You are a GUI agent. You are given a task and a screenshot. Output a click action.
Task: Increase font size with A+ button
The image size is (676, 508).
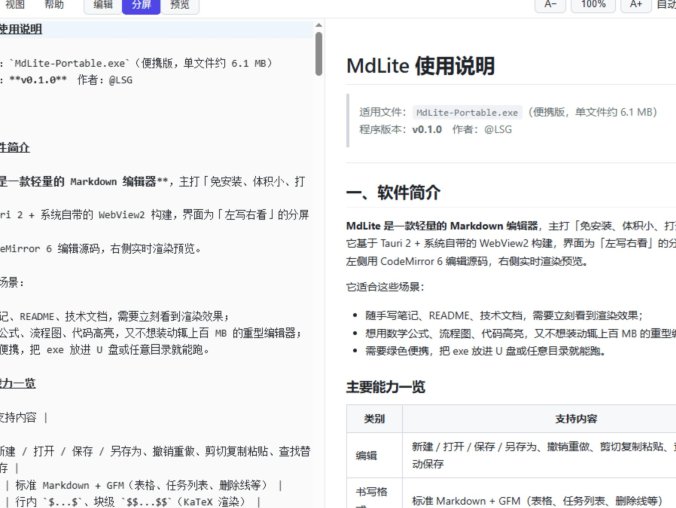tap(635, 4)
